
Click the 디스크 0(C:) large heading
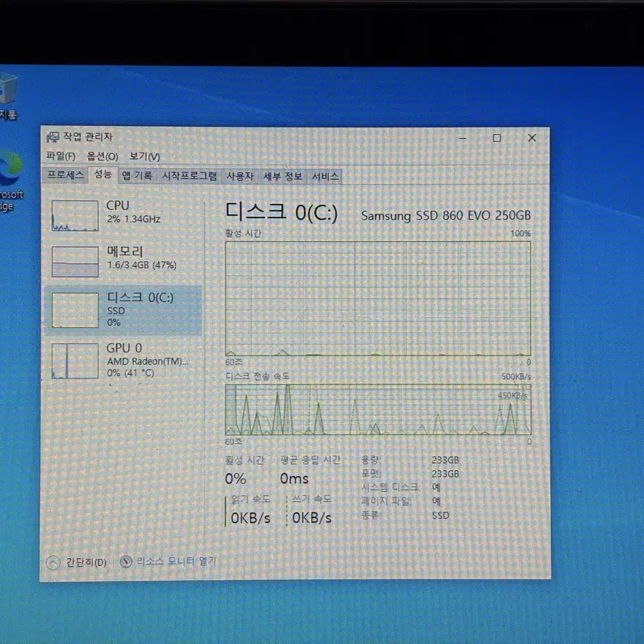(x=281, y=212)
